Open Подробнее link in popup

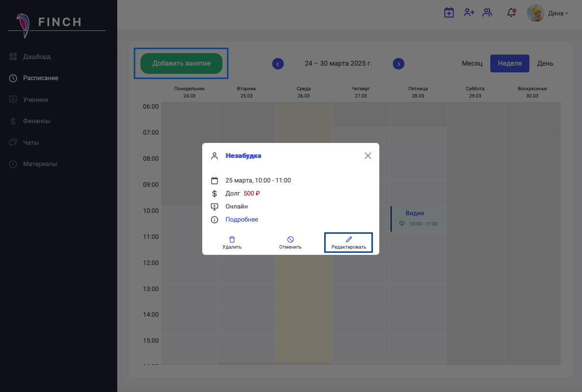pyautogui.click(x=242, y=220)
